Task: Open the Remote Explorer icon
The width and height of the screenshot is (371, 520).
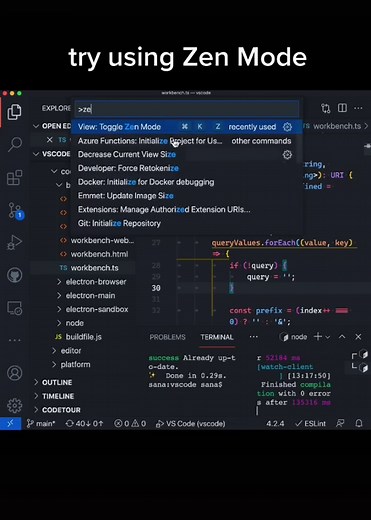Action: tap(15, 308)
